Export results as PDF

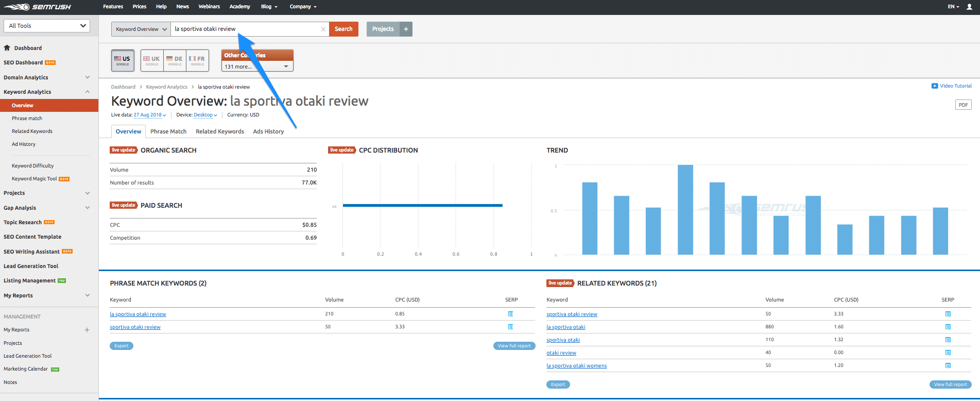[x=963, y=105]
